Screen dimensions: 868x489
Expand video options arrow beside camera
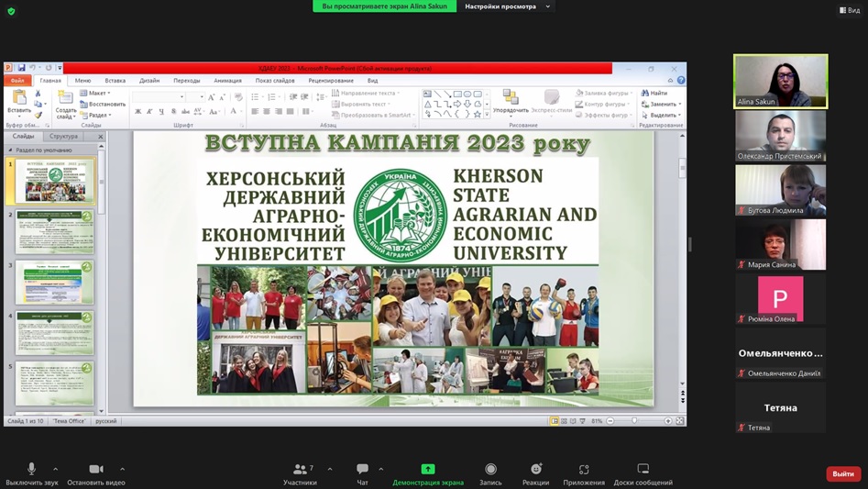click(x=122, y=469)
